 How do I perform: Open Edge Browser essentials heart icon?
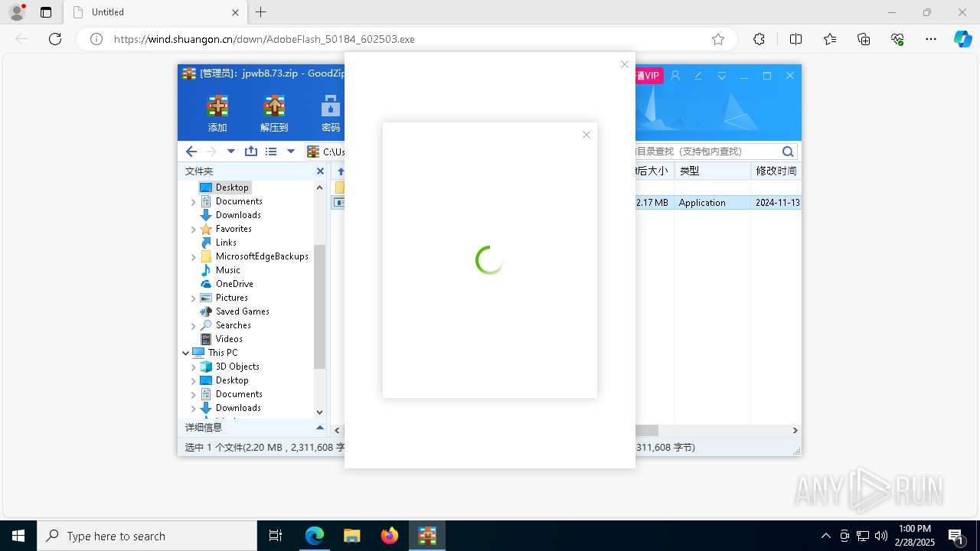pyautogui.click(x=897, y=39)
